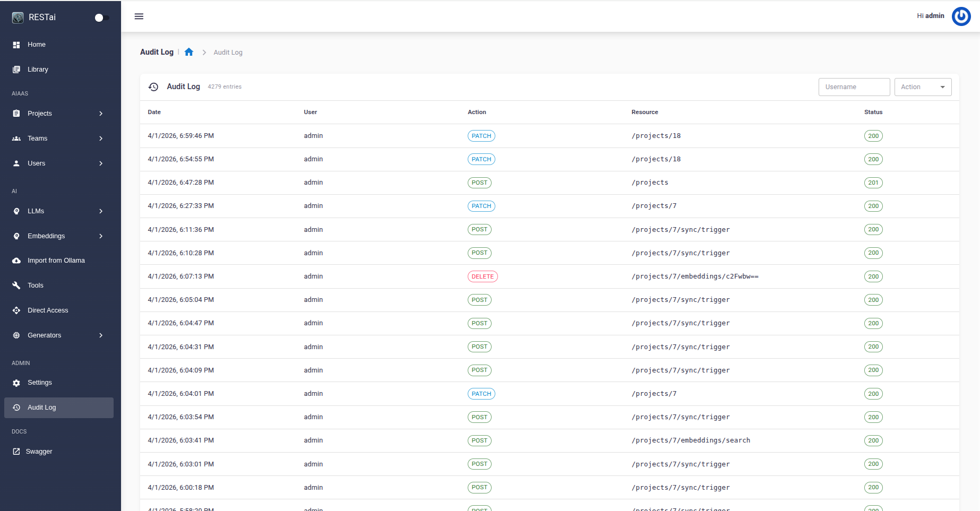Click the Library icon in sidebar
Screen dimensions: 980x511
tap(16, 70)
